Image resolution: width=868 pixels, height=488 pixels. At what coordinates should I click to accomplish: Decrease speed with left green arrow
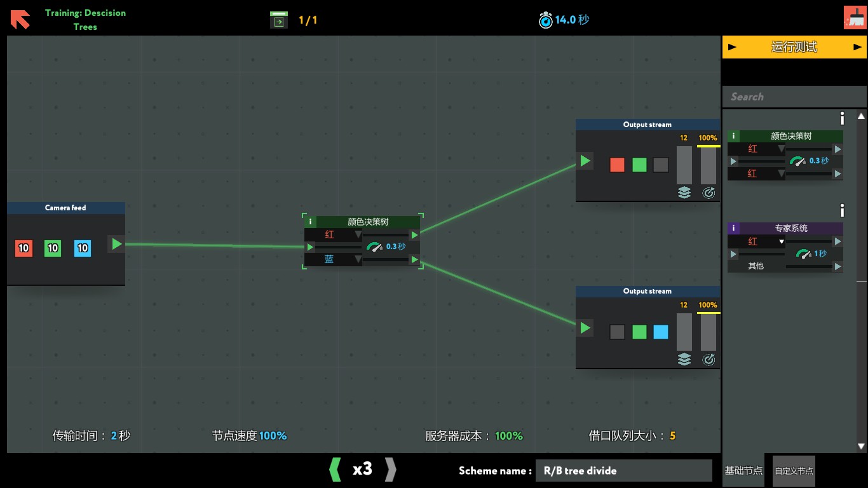point(335,470)
